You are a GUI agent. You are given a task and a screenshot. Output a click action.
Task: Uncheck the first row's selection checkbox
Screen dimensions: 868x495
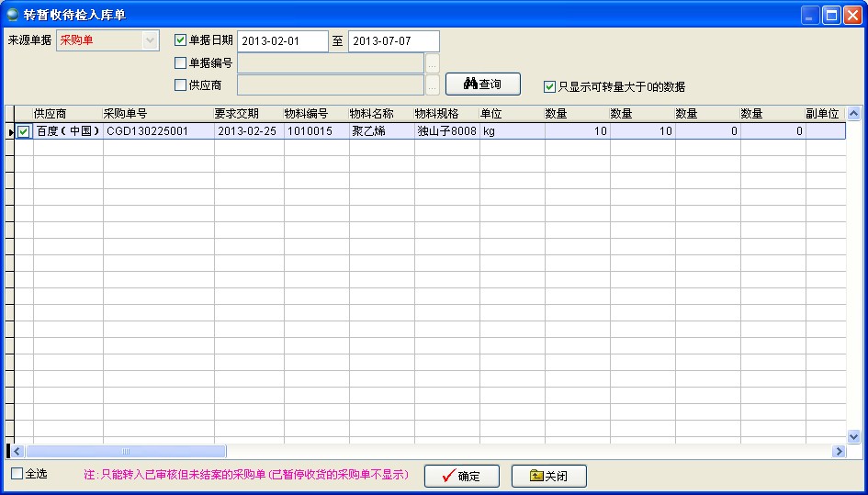[x=24, y=131]
